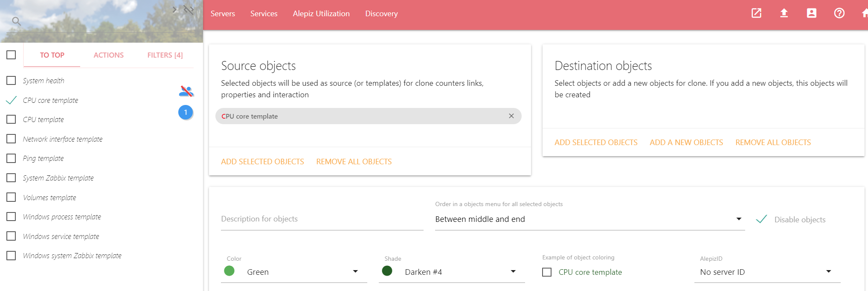
Task: Tick the Ping template checkbox
Action: tap(12, 158)
